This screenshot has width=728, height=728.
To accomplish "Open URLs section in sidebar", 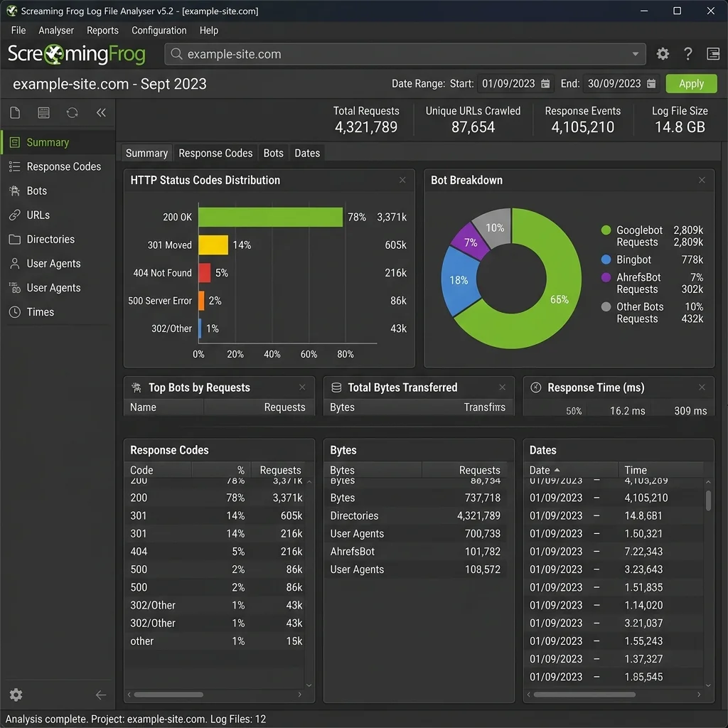I will point(58,215).
